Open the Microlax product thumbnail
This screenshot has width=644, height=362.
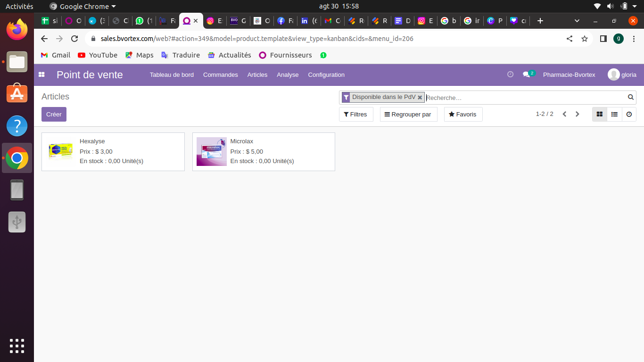(x=212, y=151)
